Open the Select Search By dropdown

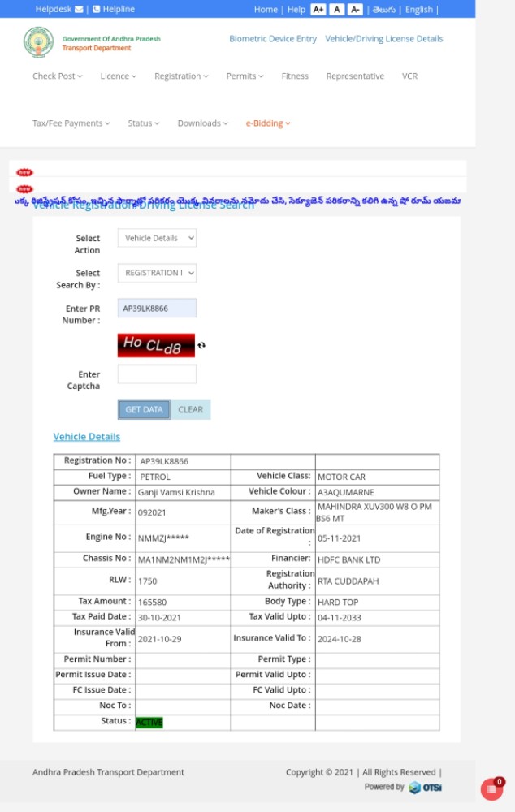pyautogui.click(x=157, y=273)
